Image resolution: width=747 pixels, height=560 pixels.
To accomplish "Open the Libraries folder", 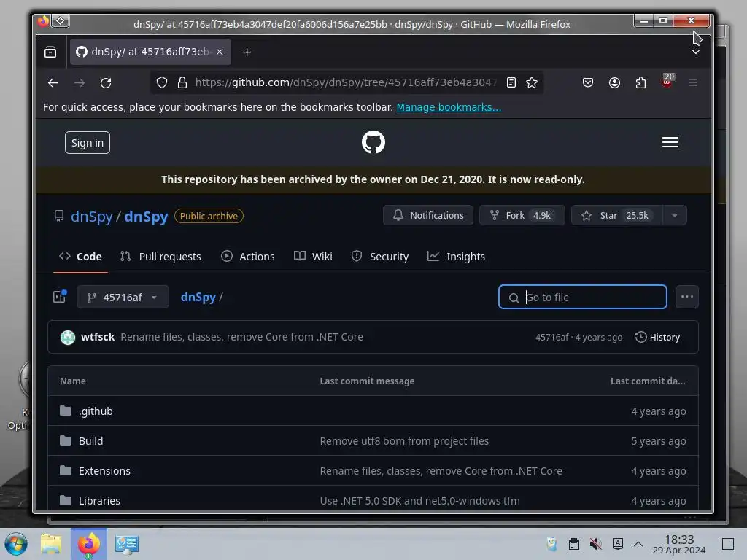I will tap(99, 501).
